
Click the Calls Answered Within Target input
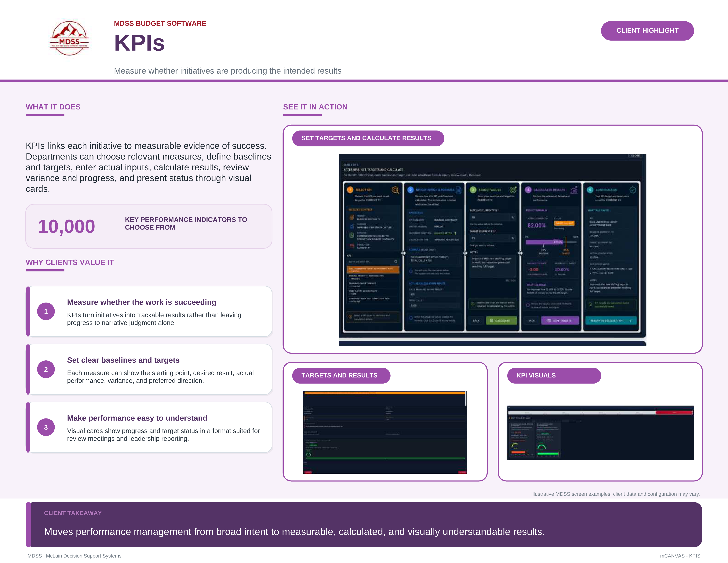click(x=434, y=295)
